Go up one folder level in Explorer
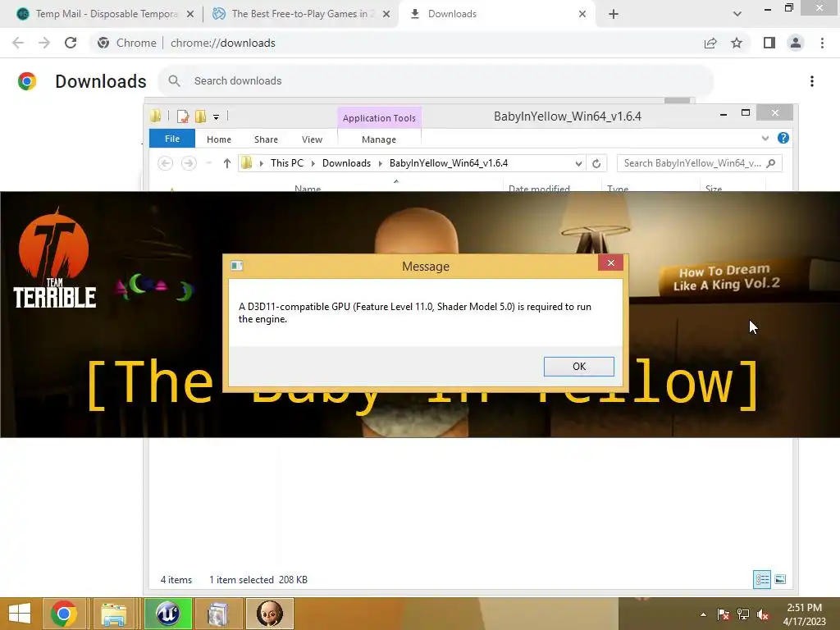The height and width of the screenshot is (630, 840). click(226, 163)
